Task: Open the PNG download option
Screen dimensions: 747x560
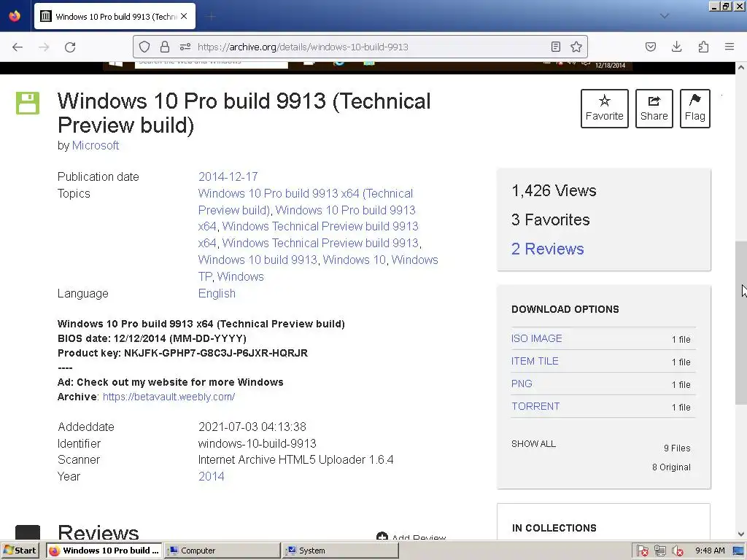Action: click(x=522, y=384)
